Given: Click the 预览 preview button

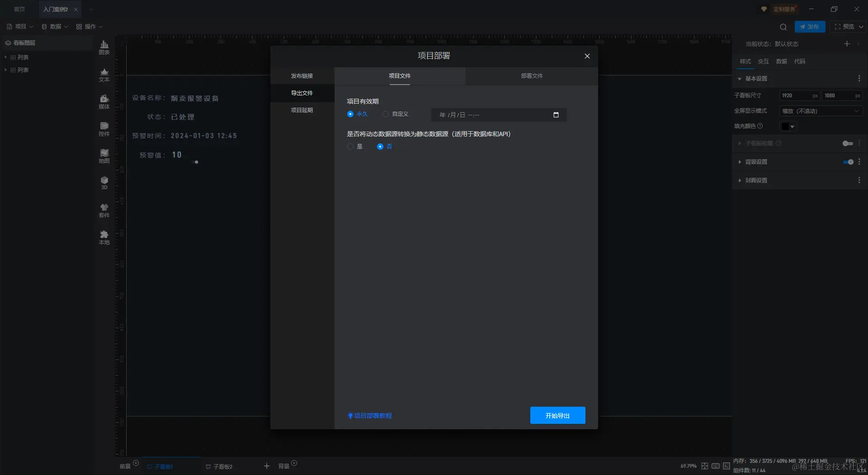Looking at the screenshot, I should click(844, 27).
